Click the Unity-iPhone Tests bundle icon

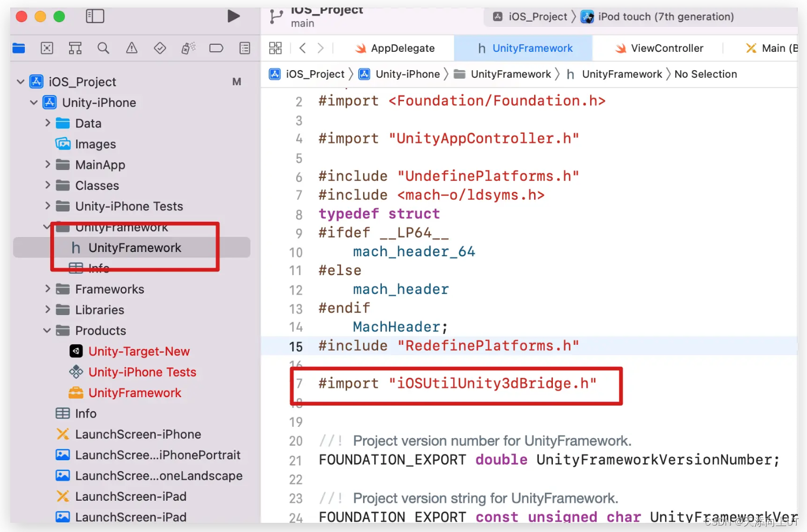76,372
